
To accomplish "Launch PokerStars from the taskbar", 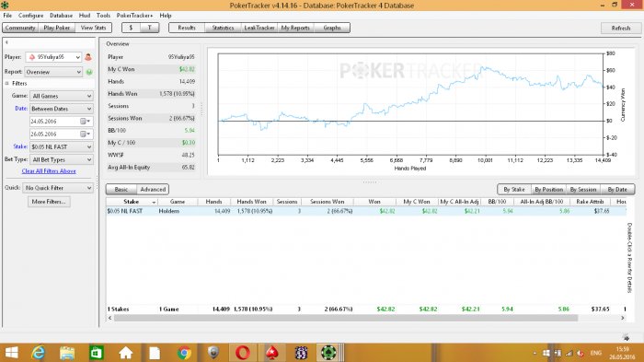I will (271, 353).
